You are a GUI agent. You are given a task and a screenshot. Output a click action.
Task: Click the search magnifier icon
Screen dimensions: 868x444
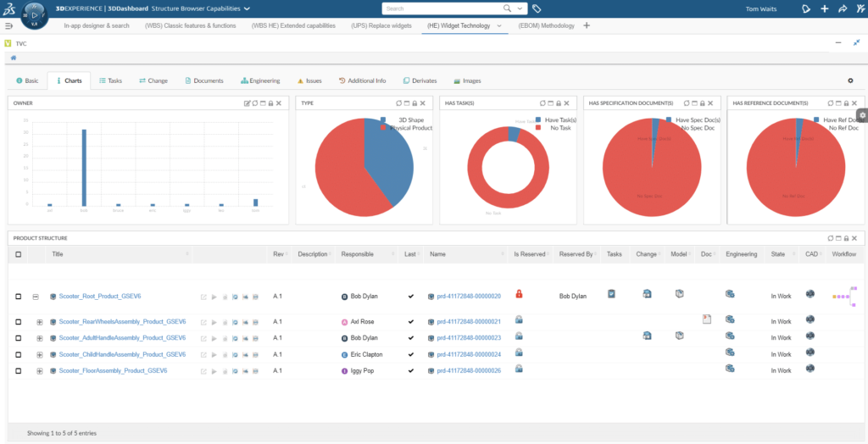tap(507, 8)
